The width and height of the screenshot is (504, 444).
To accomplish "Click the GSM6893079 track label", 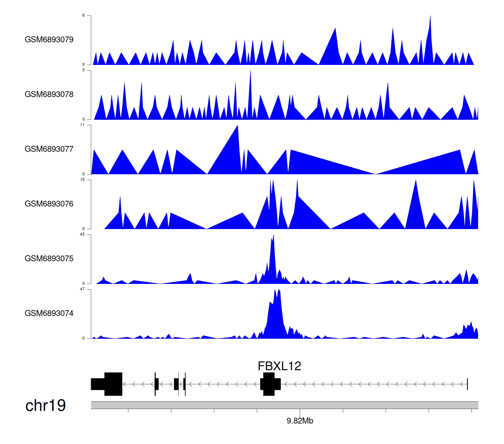I will pyautogui.click(x=49, y=40).
